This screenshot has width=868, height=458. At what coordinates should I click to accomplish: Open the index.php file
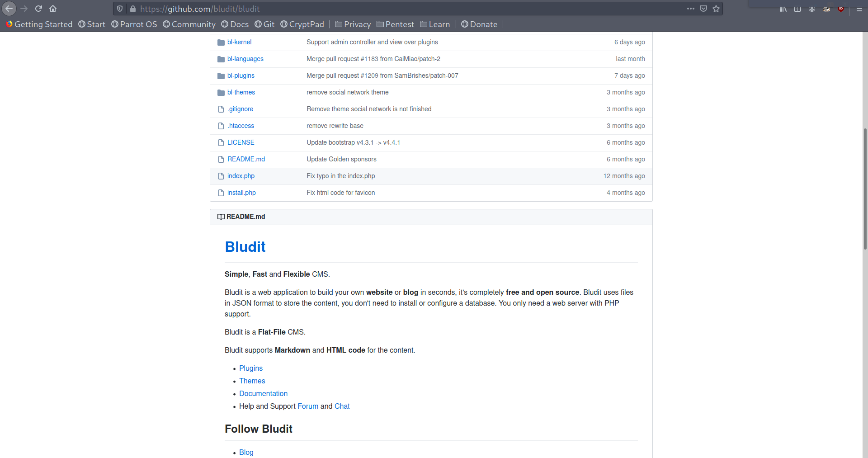coord(241,176)
